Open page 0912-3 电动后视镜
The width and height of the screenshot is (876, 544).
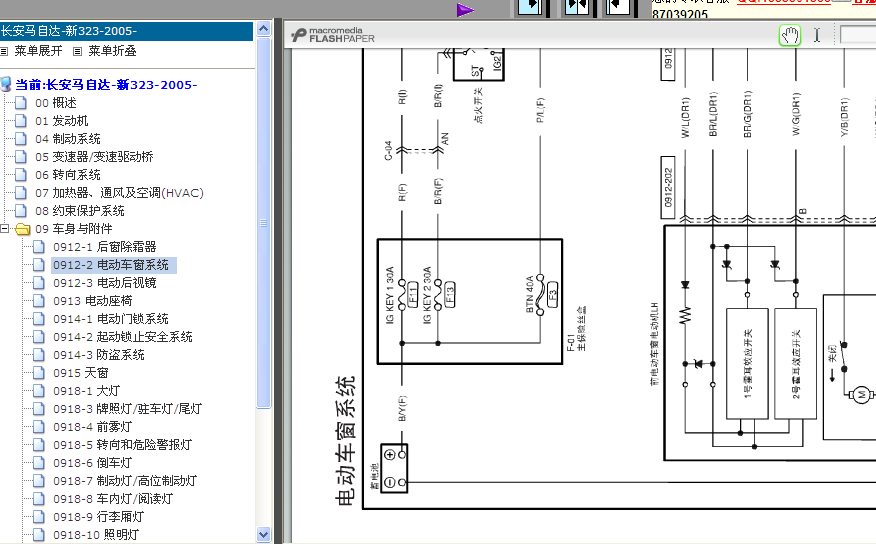point(104,283)
